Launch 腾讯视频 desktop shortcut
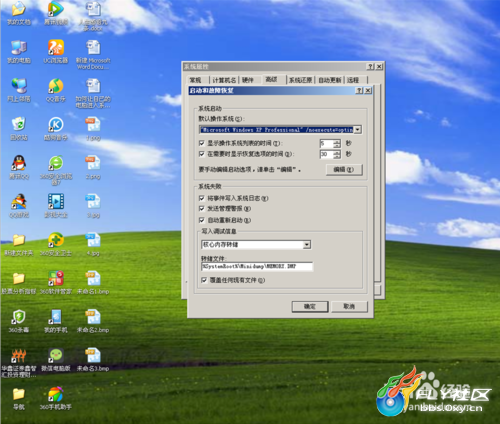Screen dimensions: 500x424 pos(56,9)
